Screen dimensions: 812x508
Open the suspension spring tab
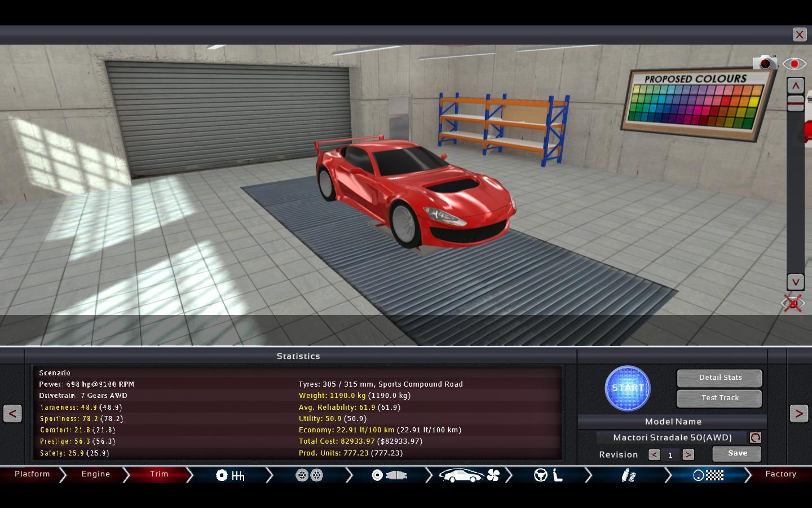[x=628, y=475]
